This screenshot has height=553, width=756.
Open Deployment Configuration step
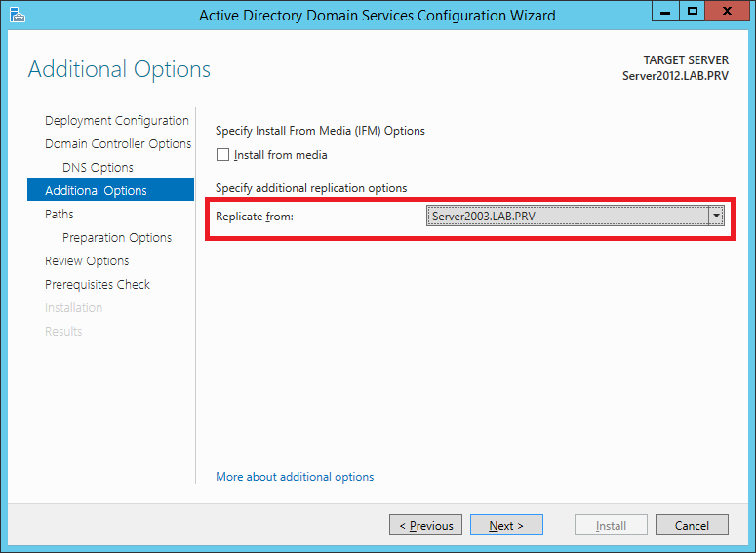point(117,121)
